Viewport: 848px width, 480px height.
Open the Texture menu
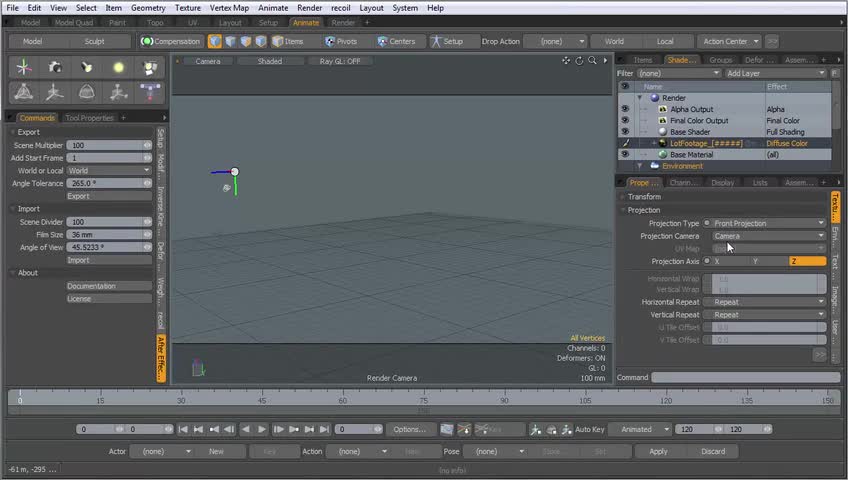pyautogui.click(x=188, y=8)
